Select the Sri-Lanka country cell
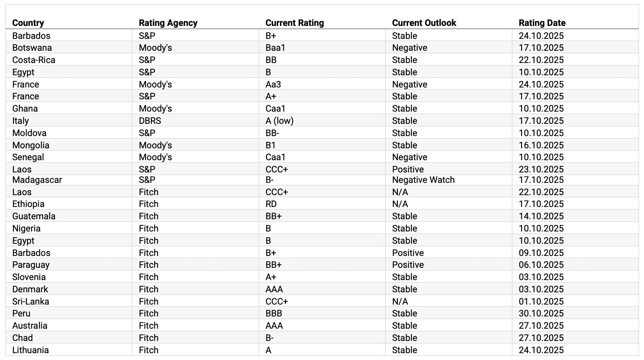The width and height of the screenshot is (644, 360). pyautogui.click(x=31, y=302)
